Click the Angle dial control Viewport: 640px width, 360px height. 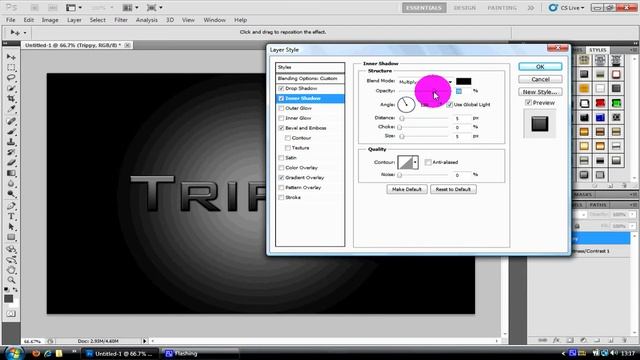(x=406, y=105)
